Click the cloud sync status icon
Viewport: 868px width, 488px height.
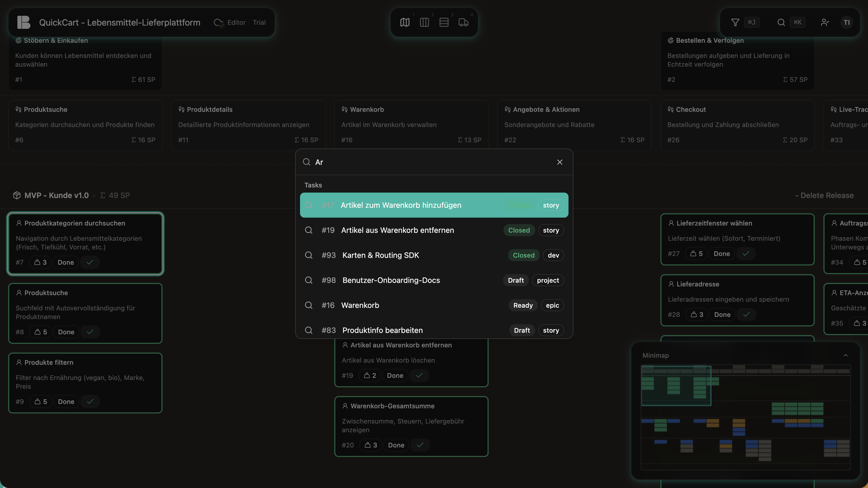pyautogui.click(x=218, y=23)
